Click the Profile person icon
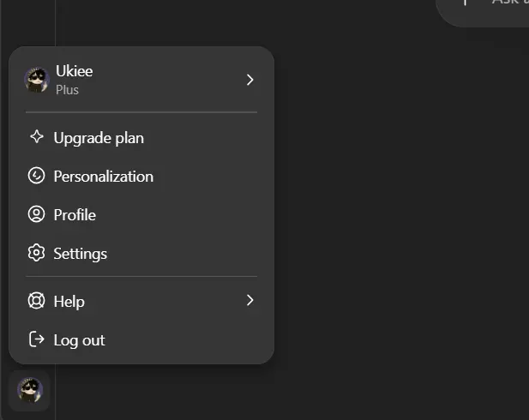 point(36,214)
